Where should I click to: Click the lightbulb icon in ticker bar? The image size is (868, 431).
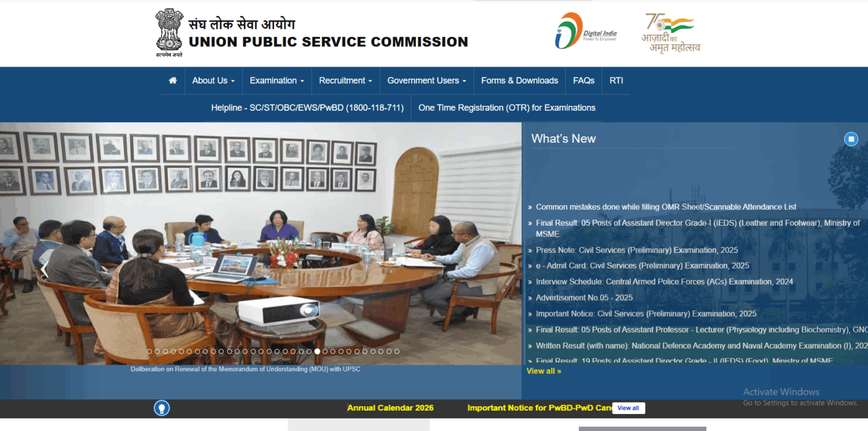point(162,408)
